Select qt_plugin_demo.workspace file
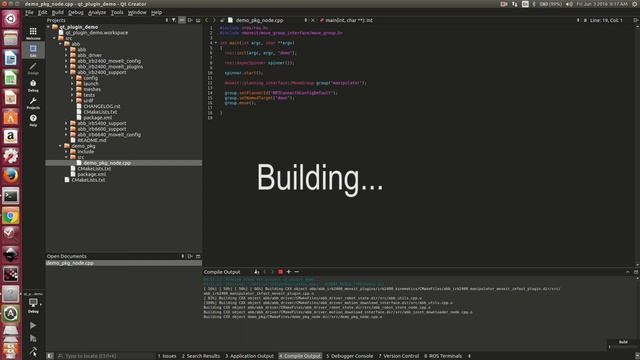Image resolution: width=640 pixels, height=360 pixels. [96, 33]
